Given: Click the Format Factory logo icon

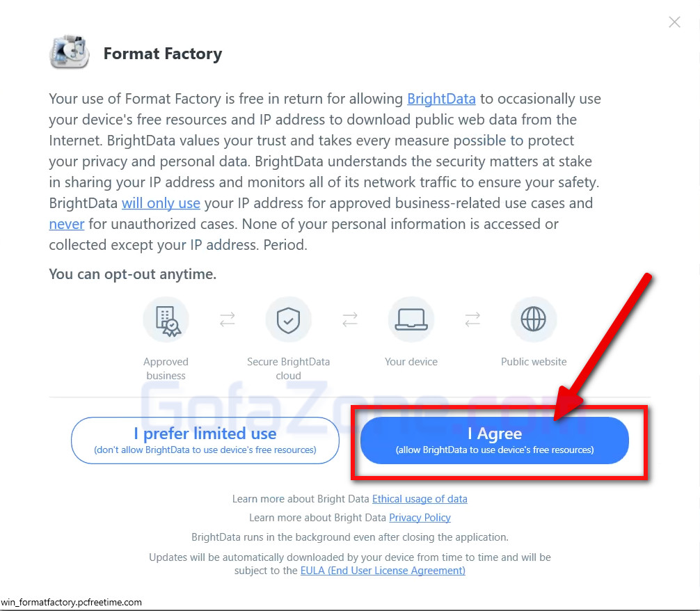Looking at the screenshot, I should click(x=69, y=51).
